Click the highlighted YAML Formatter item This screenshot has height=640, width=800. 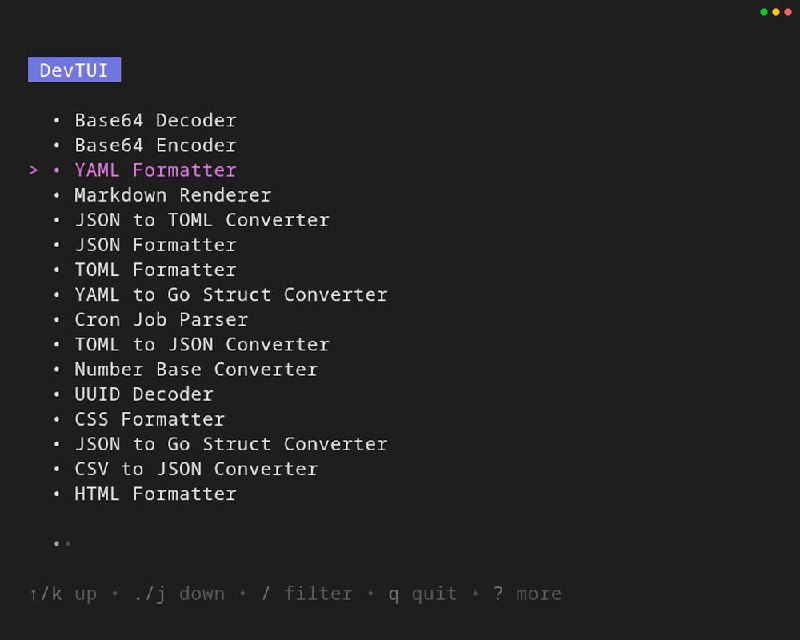pos(155,170)
